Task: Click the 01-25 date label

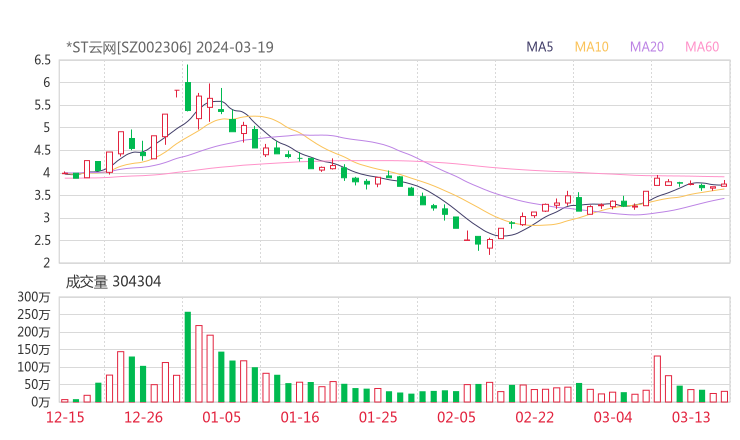Action: [x=378, y=417]
